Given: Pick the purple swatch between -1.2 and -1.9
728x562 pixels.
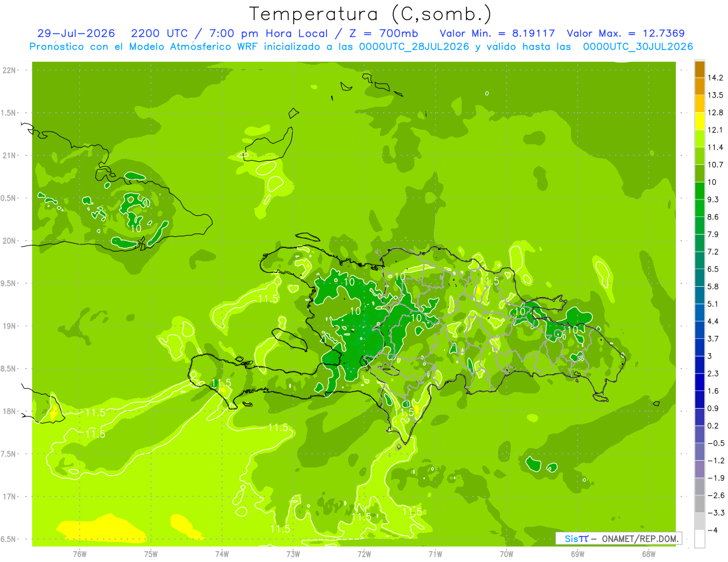Looking at the screenshot, I should [x=699, y=469].
